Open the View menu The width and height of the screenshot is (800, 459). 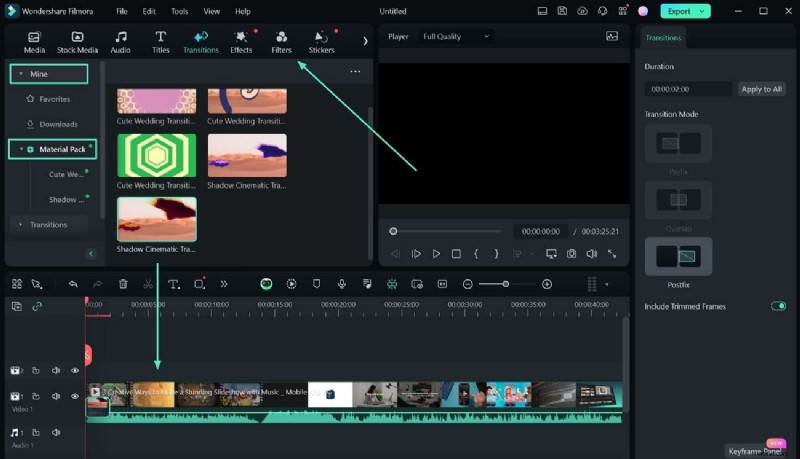pos(212,11)
